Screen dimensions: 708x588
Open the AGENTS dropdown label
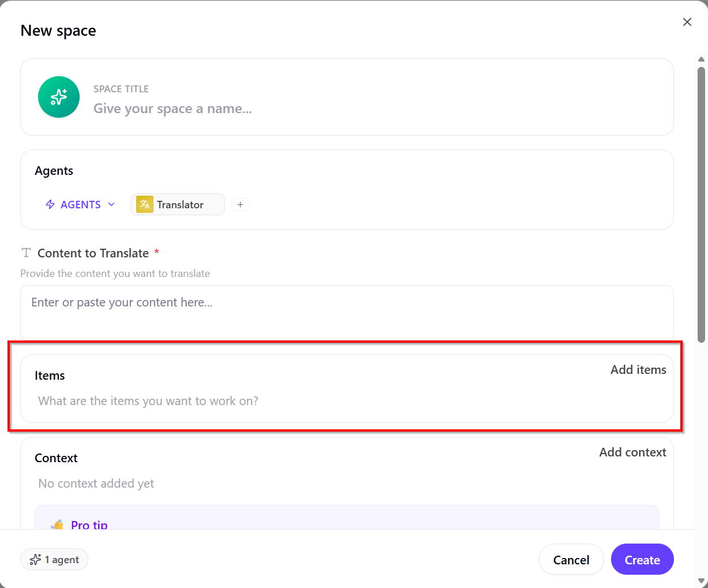coord(81,205)
